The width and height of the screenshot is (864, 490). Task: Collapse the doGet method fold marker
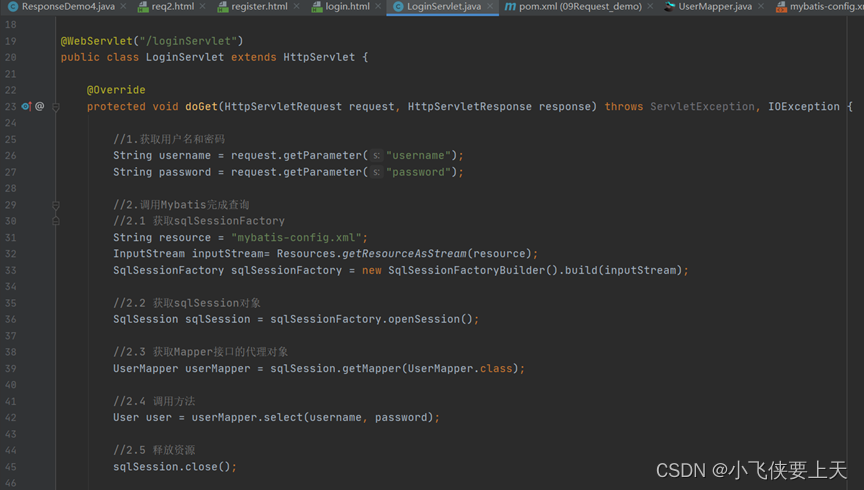tap(56, 107)
